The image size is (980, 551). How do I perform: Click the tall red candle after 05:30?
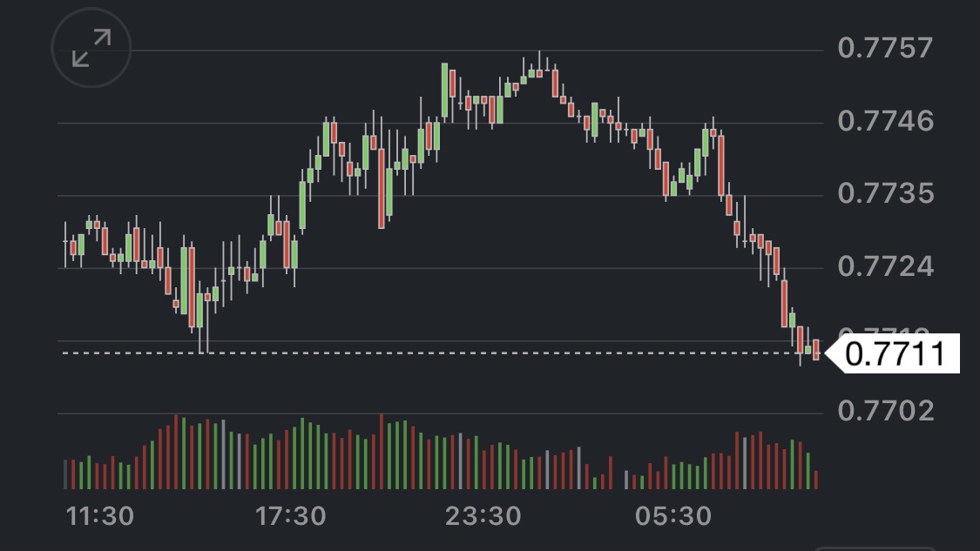click(720, 164)
